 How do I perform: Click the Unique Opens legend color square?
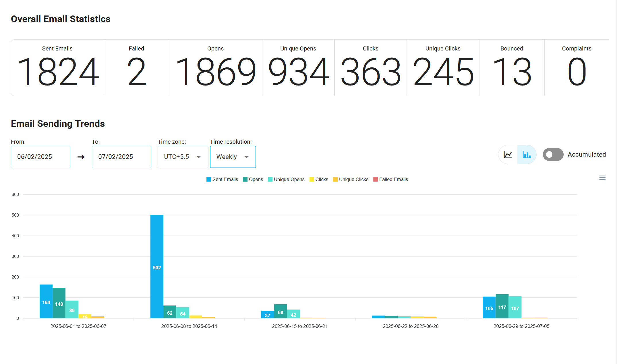click(x=270, y=179)
